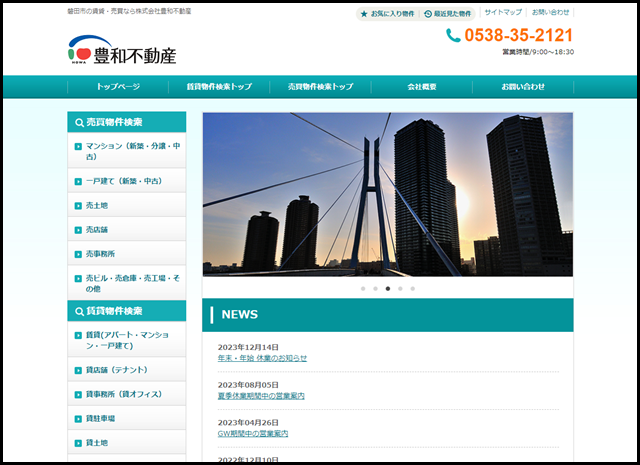This screenshot has height=465, width=640.
Task: Click the city skyline banner image
Action: (387, 194)
